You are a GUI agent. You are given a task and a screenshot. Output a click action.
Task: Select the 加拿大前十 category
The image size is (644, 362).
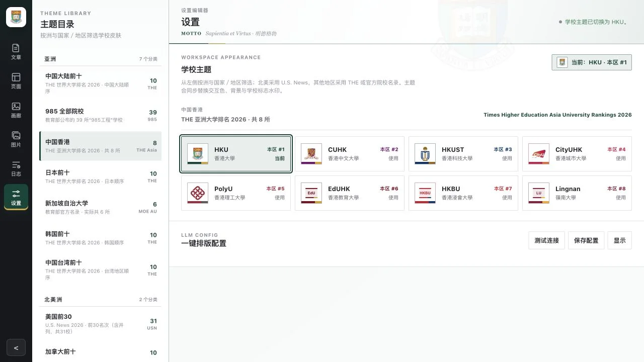101,352
